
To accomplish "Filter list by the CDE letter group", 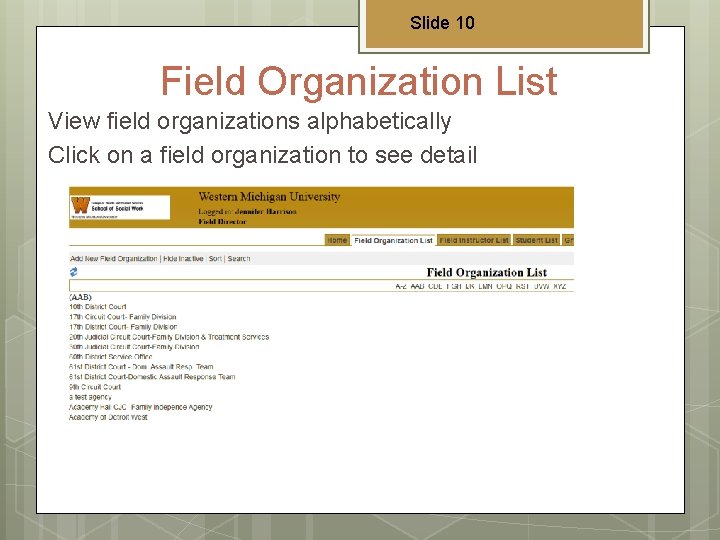I will click(x=435, y=286).
